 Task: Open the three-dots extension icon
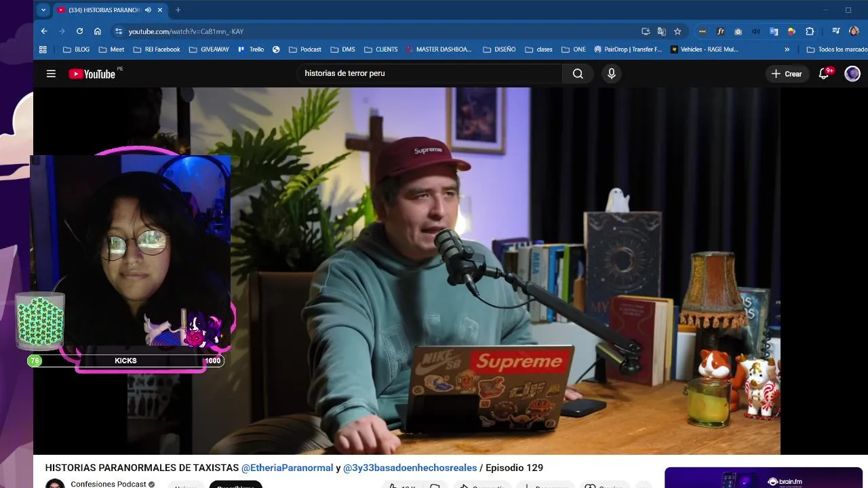pyautogui.click(x=703, y=31)
